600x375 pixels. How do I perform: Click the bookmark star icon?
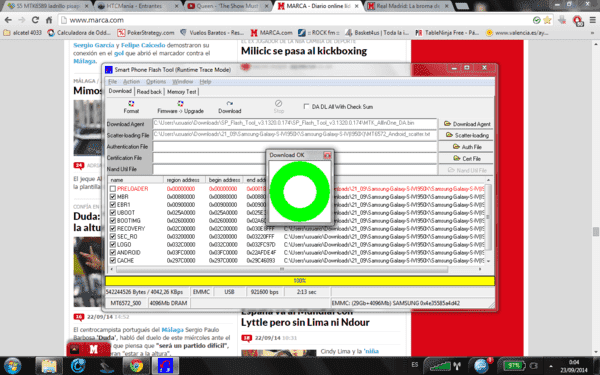click(x=548, y=20)
